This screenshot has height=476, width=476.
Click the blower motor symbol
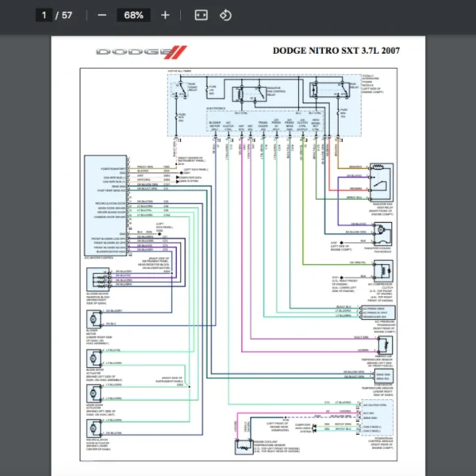(94, 319)
